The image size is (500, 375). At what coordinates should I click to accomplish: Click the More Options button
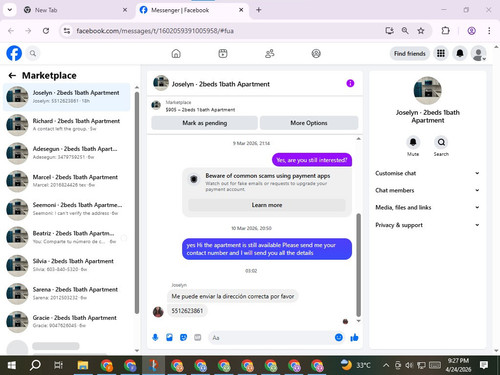click(x=309, y=123)
